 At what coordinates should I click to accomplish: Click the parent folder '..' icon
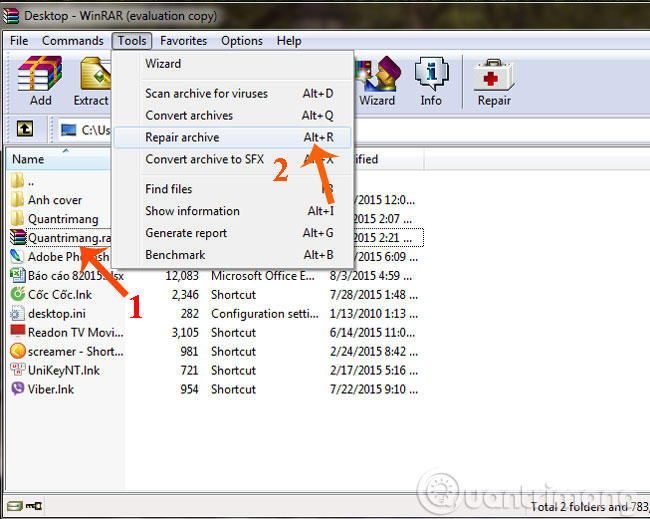point(17,181)
